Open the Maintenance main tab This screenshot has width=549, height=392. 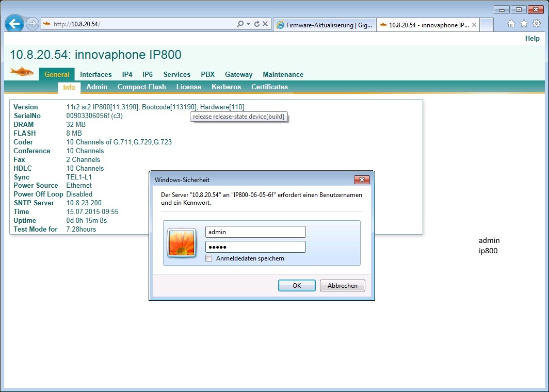coord(283,74)
